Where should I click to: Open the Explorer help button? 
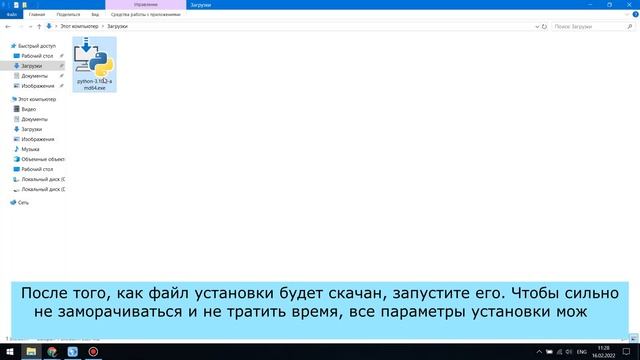click(x=636, y=14)
